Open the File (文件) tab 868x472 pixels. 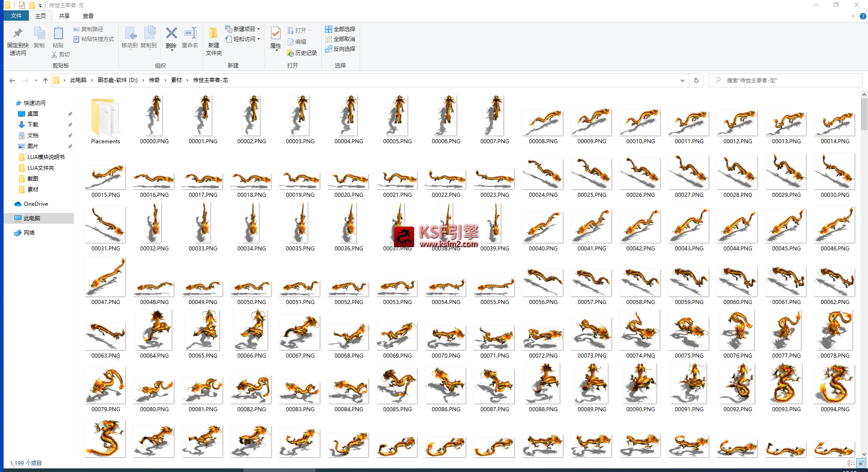(x=16, y=16)
